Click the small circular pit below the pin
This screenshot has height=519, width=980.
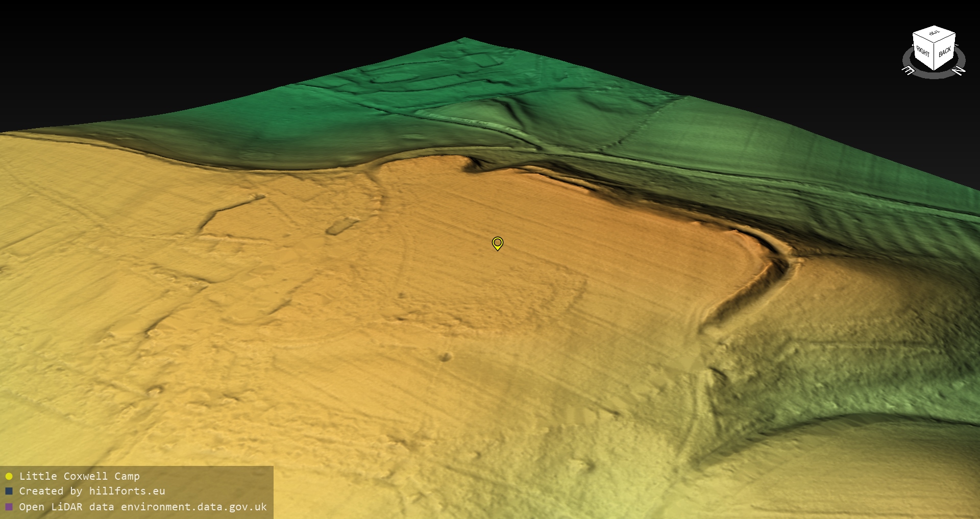point(446,357)
